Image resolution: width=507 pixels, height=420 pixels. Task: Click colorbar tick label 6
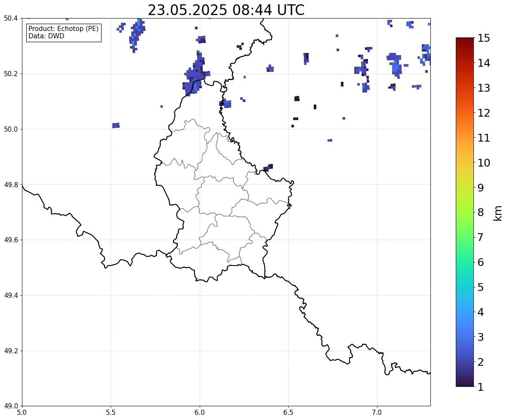point(481,262)
